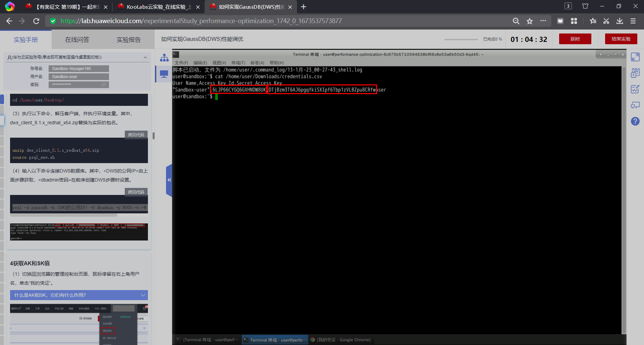Enter fullscreen for the lab desktop

pos(635,57)
